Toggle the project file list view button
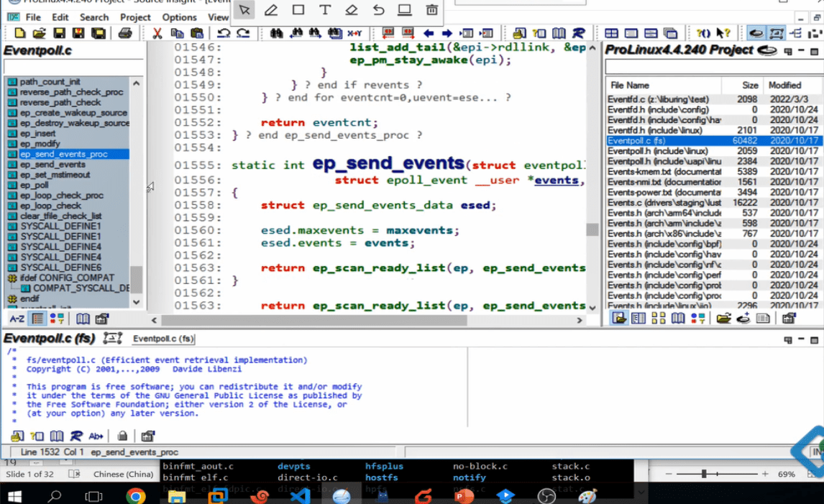This screenshot has width=824, height=504. [619, 319]
